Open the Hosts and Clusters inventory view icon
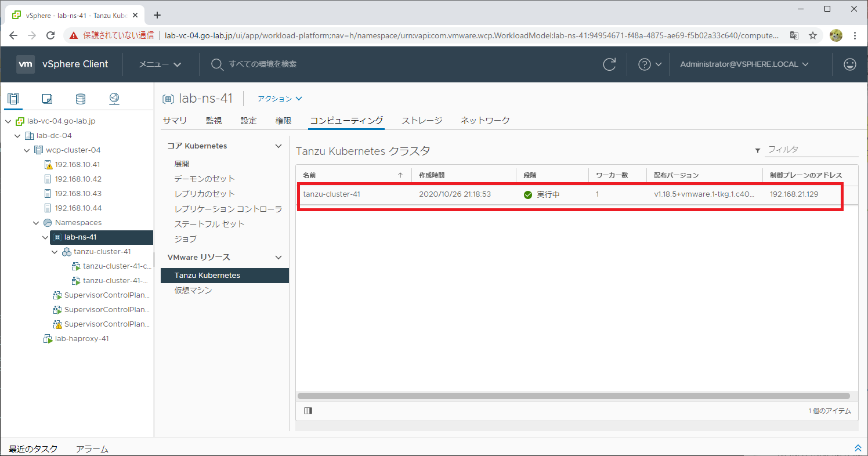 point(13,99)
